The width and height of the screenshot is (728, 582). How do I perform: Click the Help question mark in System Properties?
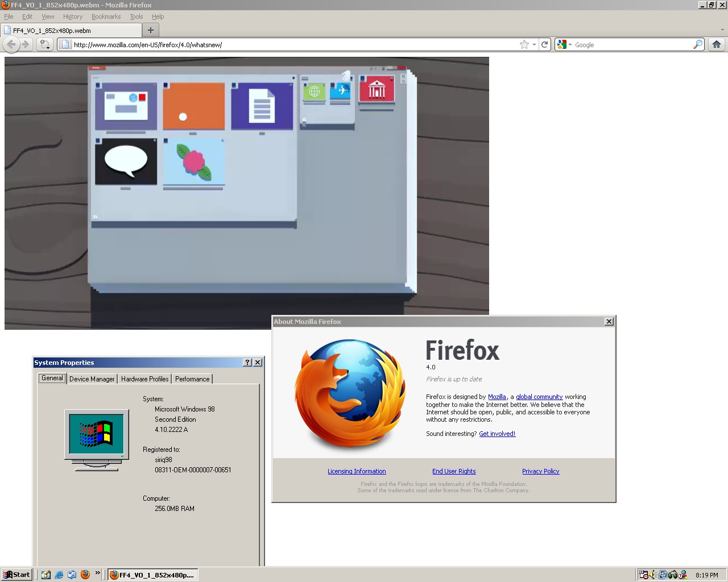point(247,363)
